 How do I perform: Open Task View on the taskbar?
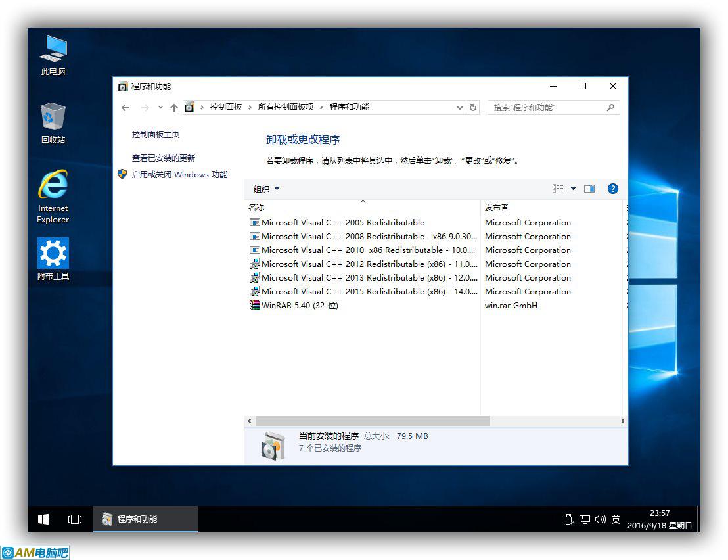coord(75,519)
